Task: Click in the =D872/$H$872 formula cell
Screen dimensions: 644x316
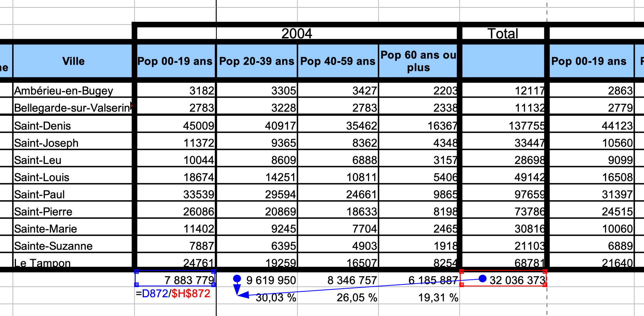Action: coord(174,294)
